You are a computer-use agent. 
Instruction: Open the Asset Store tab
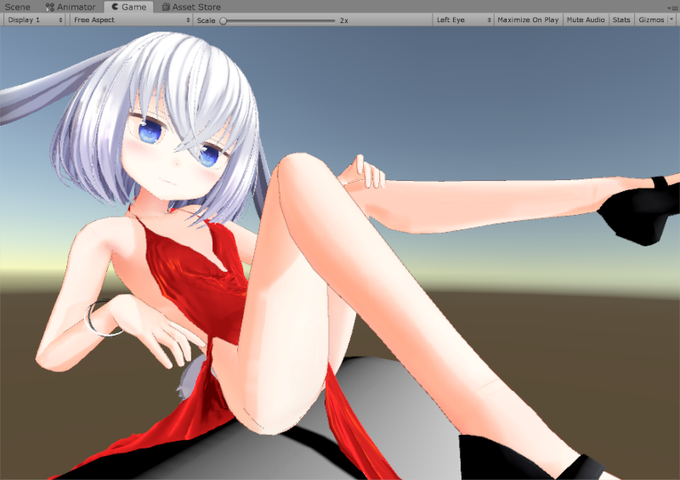click(x=191, y=7)
